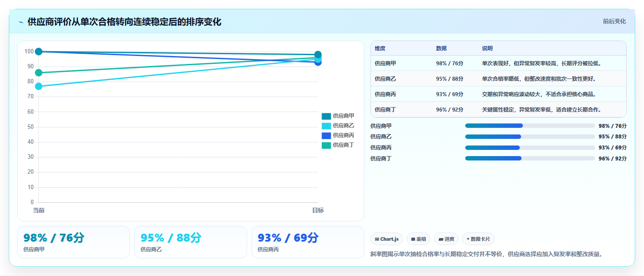Click the 供应商甲 endpoint at 目标

pyautogui.click(x=318, y=54)
